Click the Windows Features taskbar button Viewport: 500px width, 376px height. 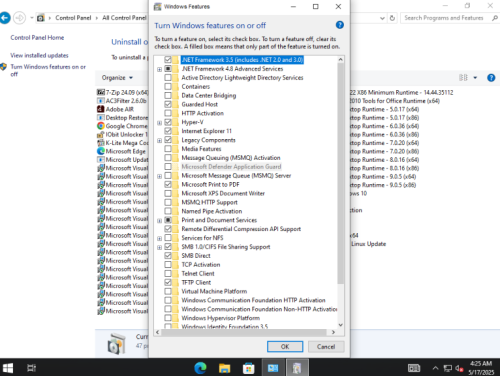pos(297,368)
